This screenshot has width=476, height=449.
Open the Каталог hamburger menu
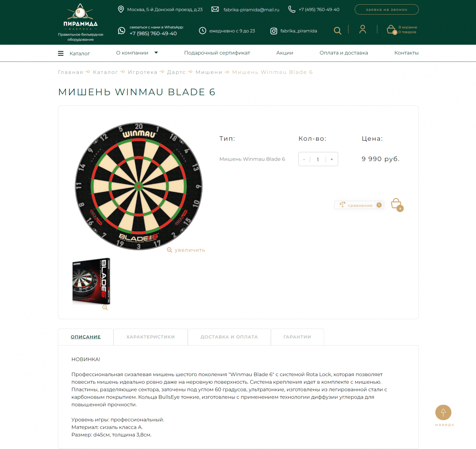click(x=61, y=53)
